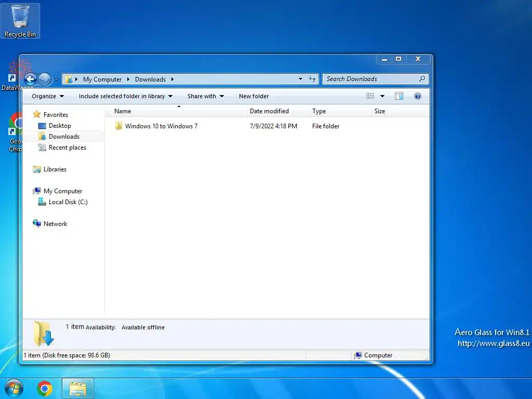The width and height of the screenshot is (532, 399).
Task: Click Computer zone in status bar
Action: [x=373, y=355]
